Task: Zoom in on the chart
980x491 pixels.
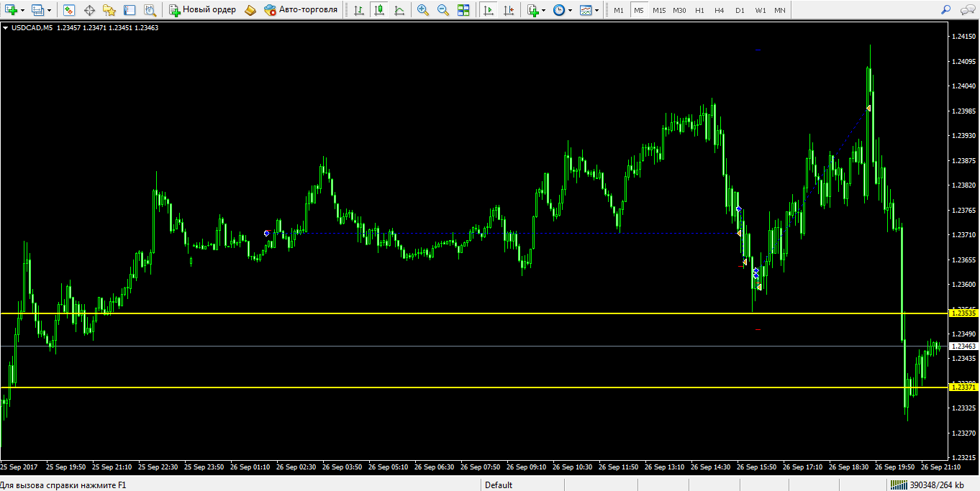Action: (x=423, y=10)
